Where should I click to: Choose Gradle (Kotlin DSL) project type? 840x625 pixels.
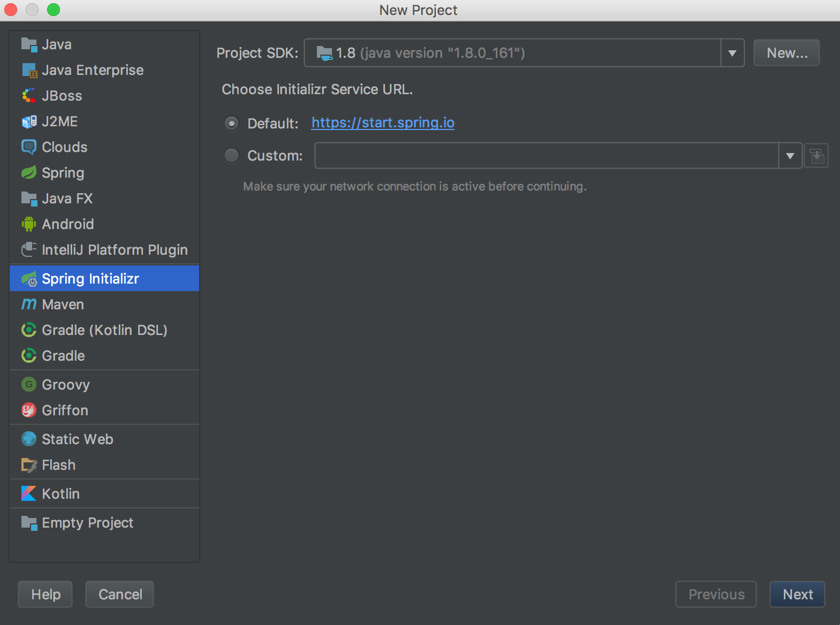pyautogui.click(x=104, y=330)
